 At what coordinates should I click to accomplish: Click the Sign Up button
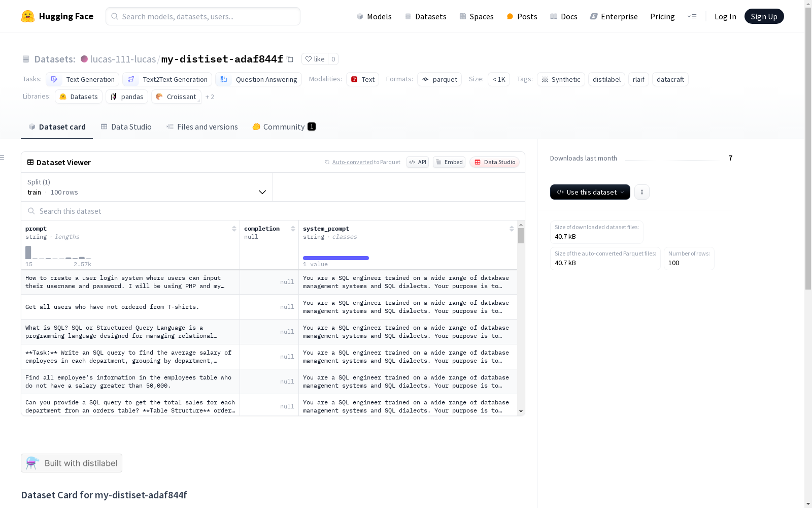point(764,16)
